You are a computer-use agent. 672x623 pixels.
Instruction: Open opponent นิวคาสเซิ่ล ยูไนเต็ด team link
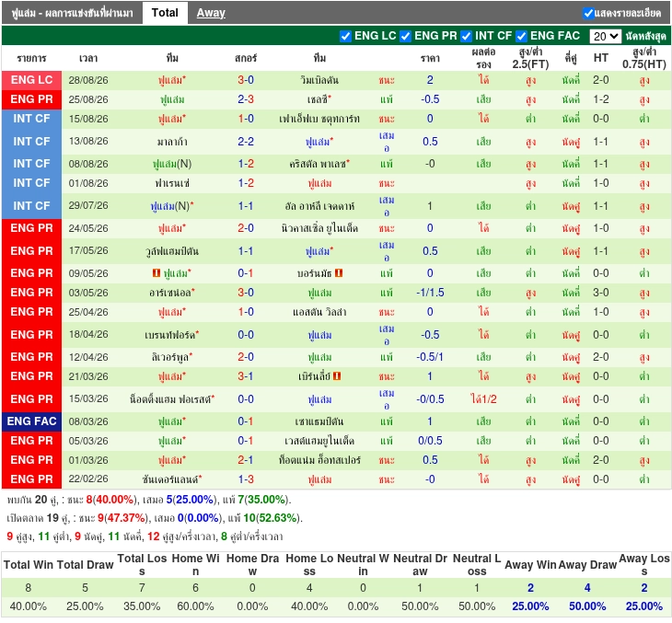point(319,228)
